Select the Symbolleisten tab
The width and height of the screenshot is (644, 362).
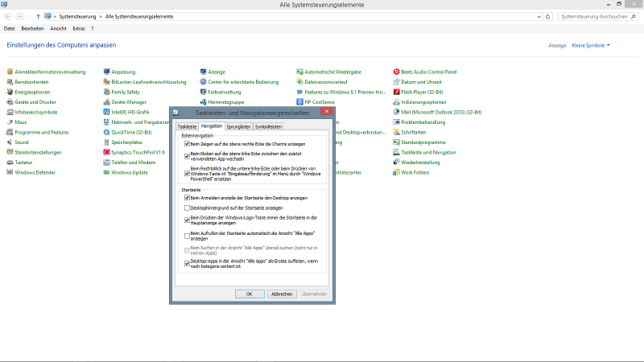click(268, 126)
